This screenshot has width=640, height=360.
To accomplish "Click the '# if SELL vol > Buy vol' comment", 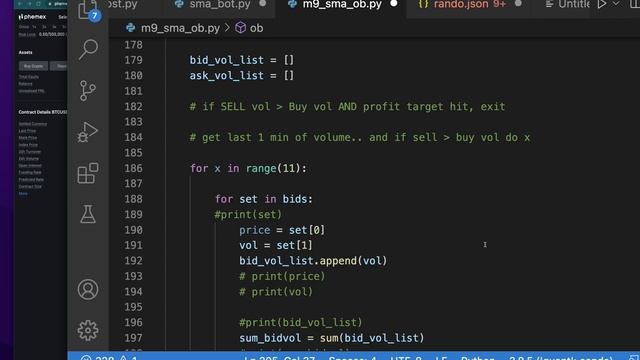I will point(347,107).
